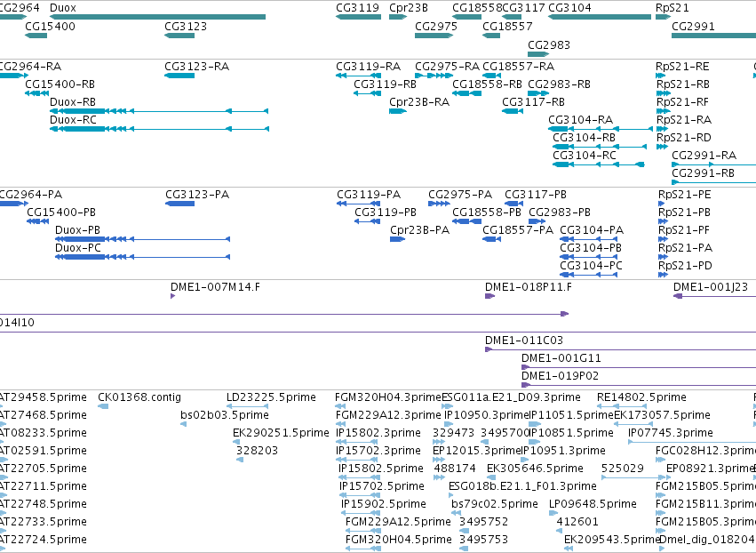Select the LD23225.5prime EST label
Screen dimensions: 756x553
[271, 397]
